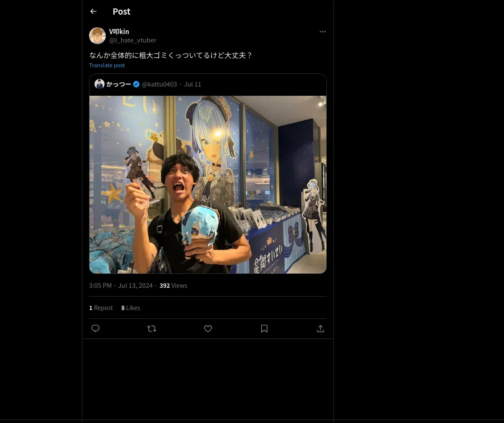
Task: View the 1 Repost list
Action: 101,308
